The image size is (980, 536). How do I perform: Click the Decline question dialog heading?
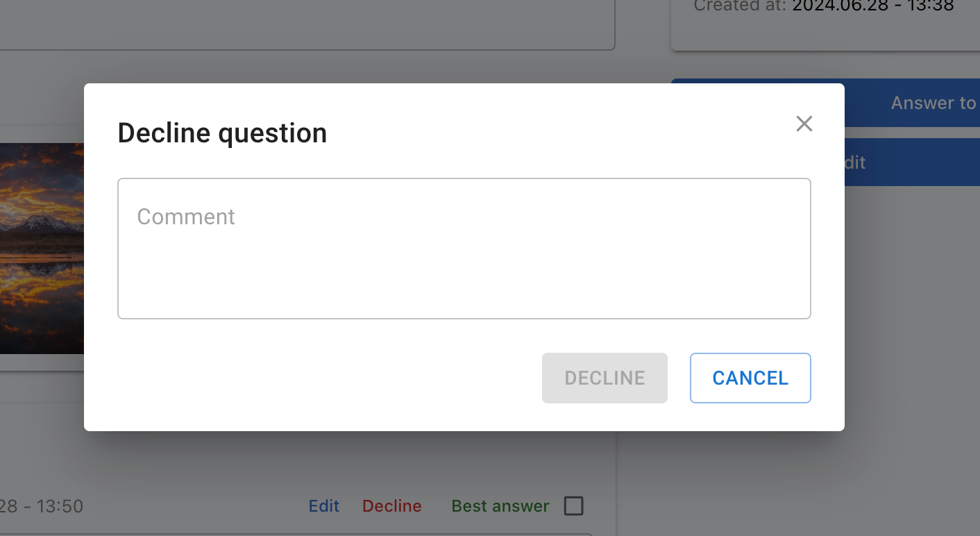222,133
